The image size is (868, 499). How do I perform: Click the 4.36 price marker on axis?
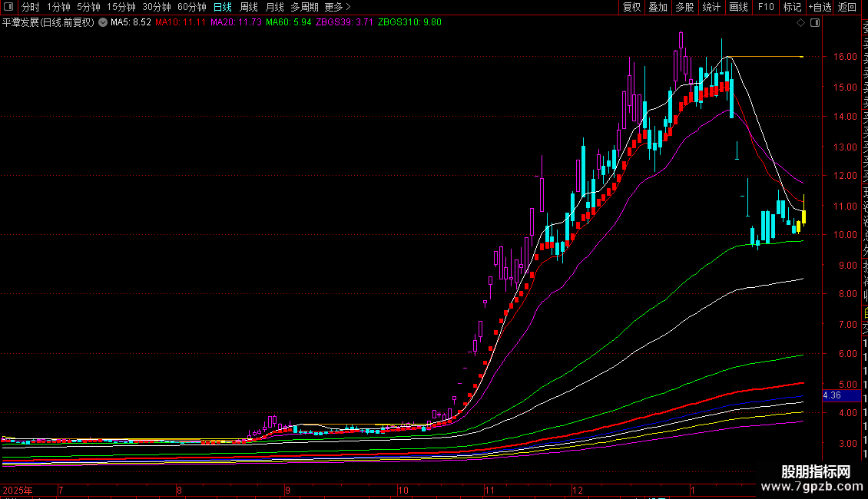pos(832,395)
